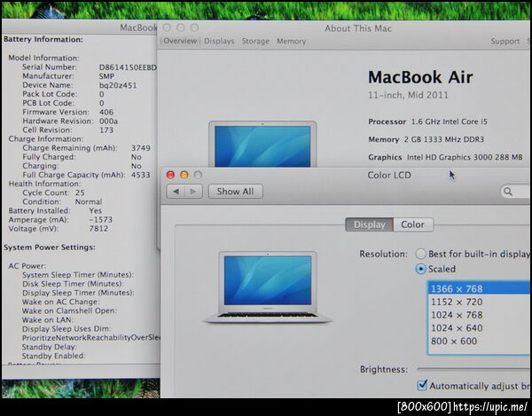The image size is (532, 416).
Task: Open Displays tab in About This Mac
Action: [x=219, y=41]
